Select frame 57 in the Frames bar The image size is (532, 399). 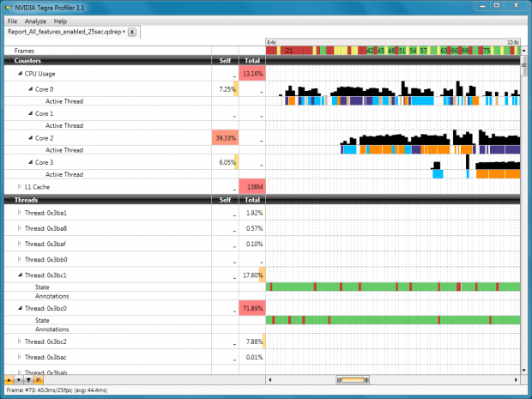point(423,51)
